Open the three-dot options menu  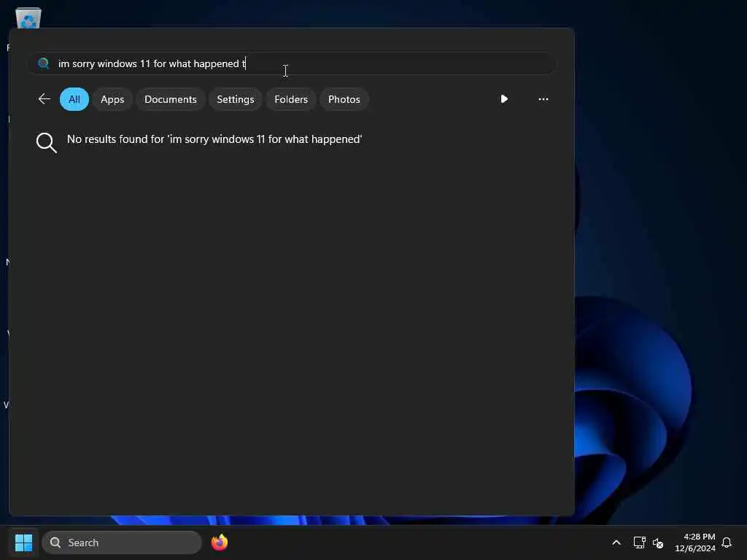click(543, 99)
